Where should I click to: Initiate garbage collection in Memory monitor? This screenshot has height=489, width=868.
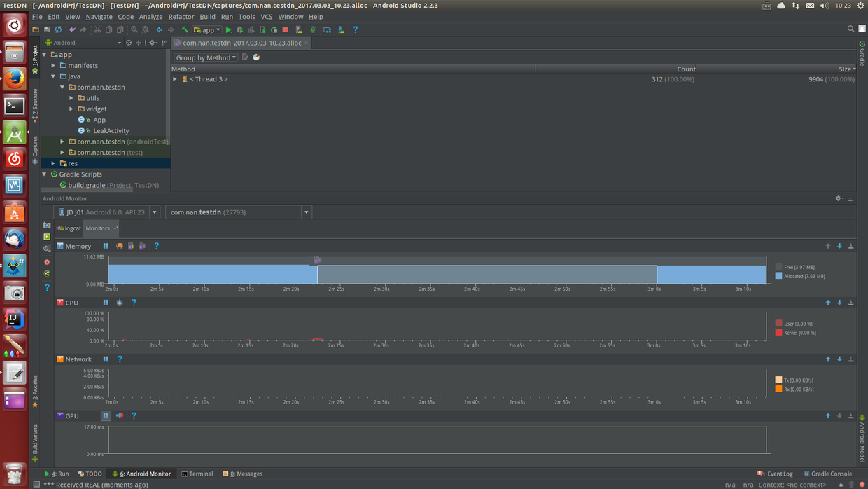coord(120,246)
